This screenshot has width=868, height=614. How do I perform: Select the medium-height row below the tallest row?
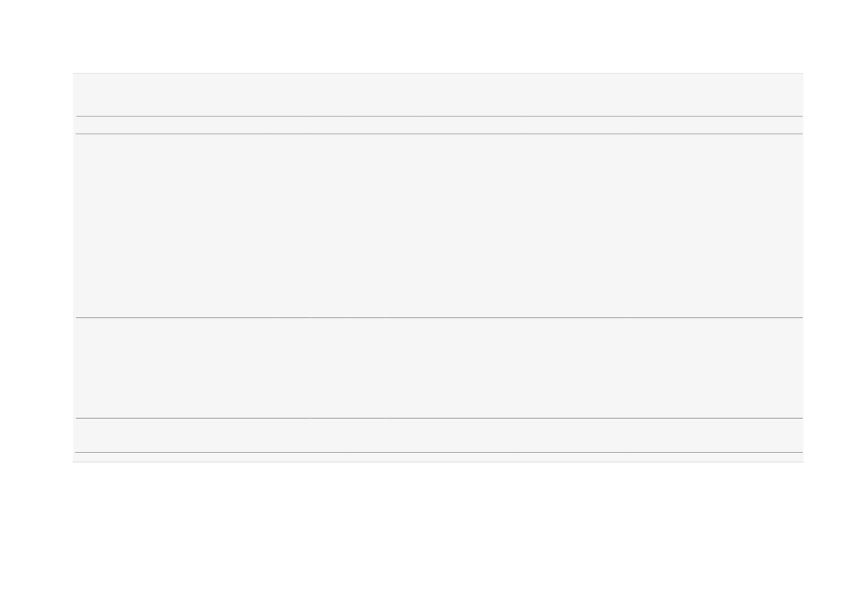click(x=438, y=368)
